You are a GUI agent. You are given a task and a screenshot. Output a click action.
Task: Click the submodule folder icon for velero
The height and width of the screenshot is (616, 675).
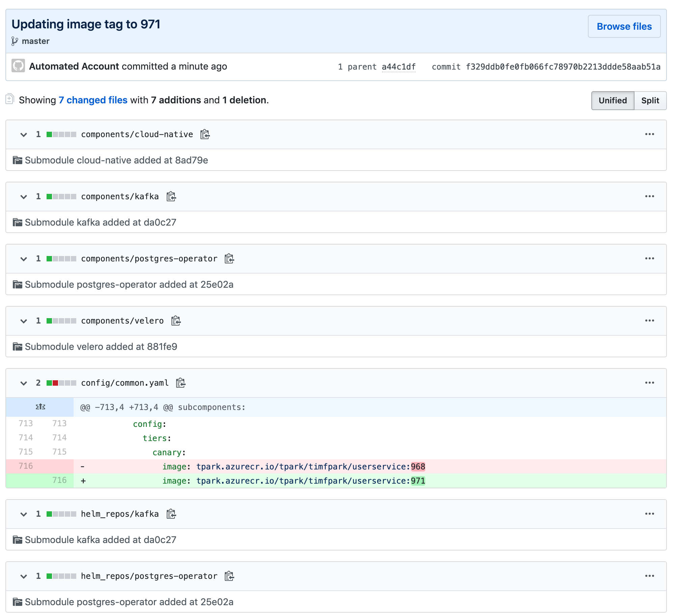[x=17, y=346]
